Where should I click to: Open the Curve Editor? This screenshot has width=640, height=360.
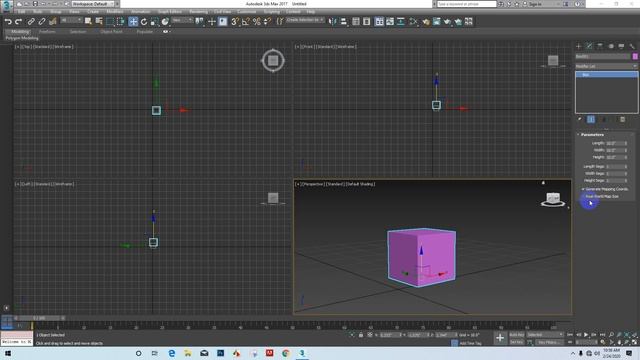(390, 22)
